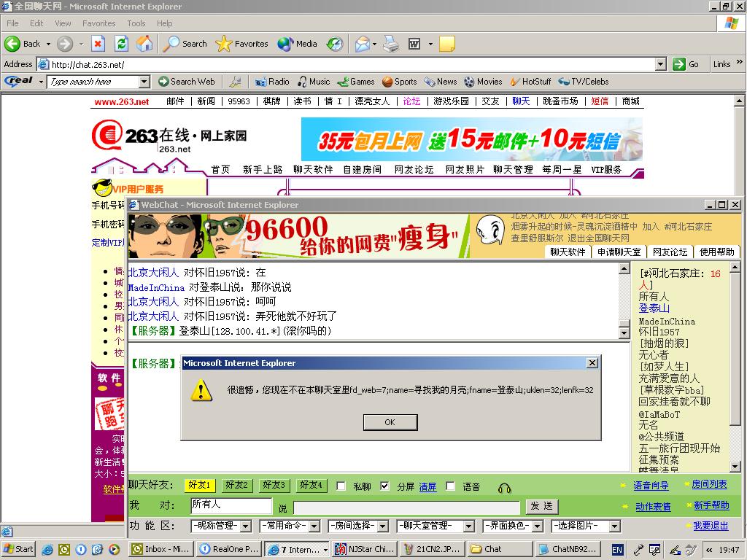The height and width of the screenshot is (560, 747).
Task: Toggle the 分屏 split screen checkbox
Action: coord(385,486)
